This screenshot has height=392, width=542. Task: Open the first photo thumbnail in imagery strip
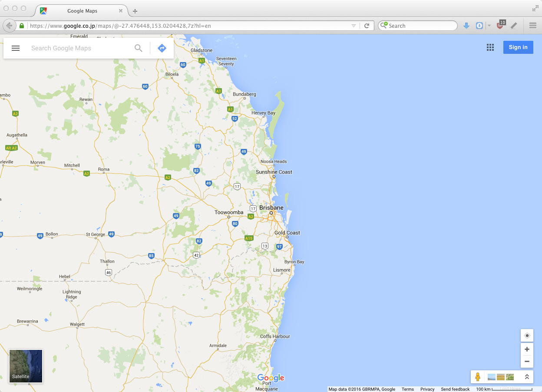[492, 377]
